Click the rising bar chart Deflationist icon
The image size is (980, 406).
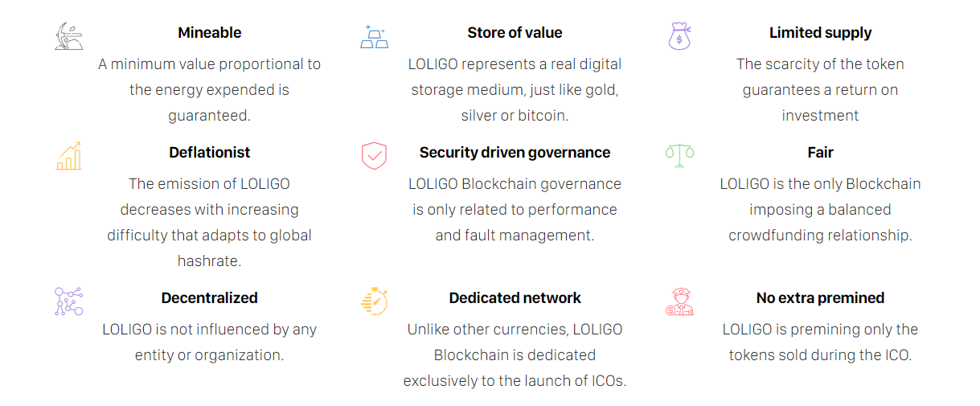[68, 156]
